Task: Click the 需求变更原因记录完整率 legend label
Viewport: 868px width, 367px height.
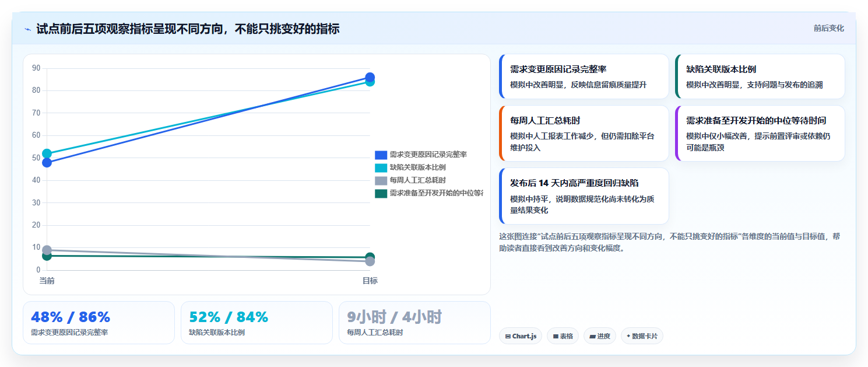Action: click(x=428, y=155)
